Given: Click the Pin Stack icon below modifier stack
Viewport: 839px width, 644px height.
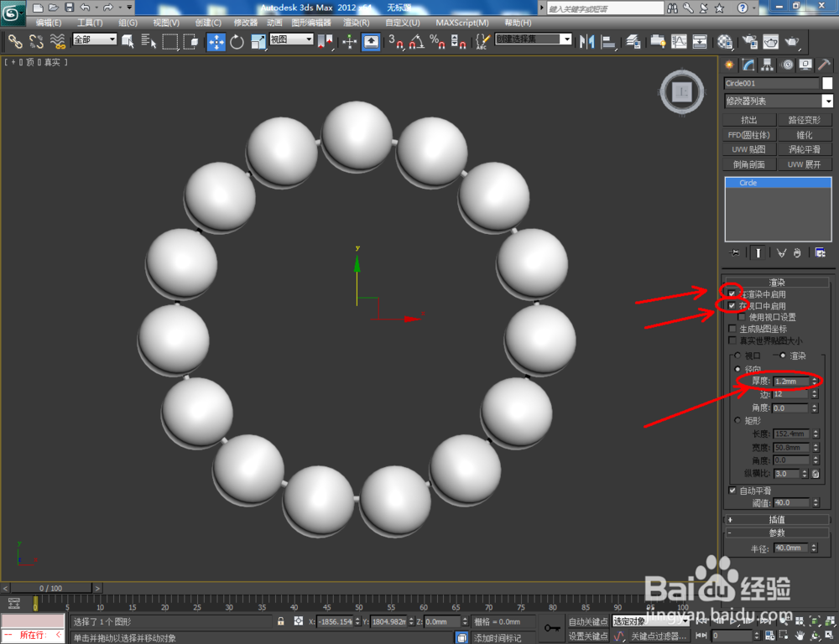Looking at the screenshot, I should coord(734,252).
